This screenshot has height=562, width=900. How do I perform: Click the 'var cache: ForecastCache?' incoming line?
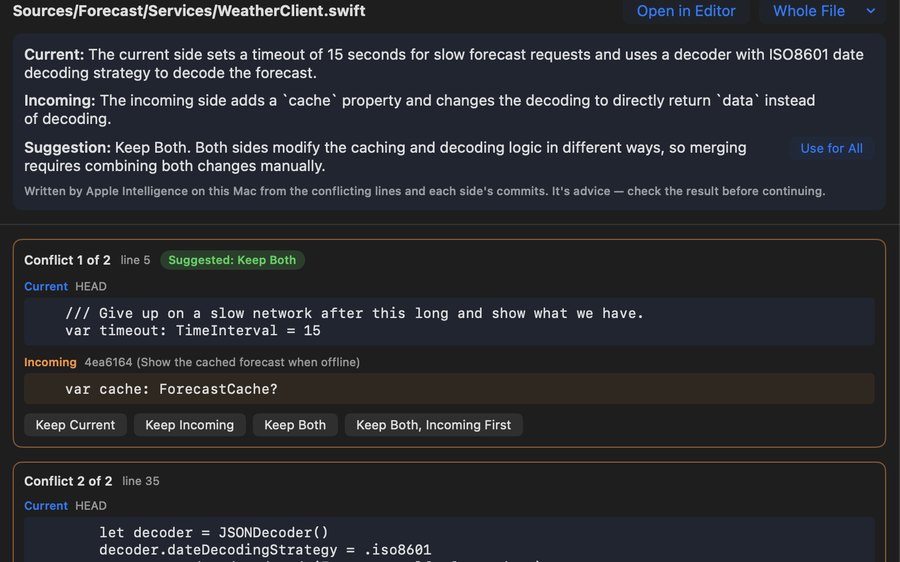[171, 389]
